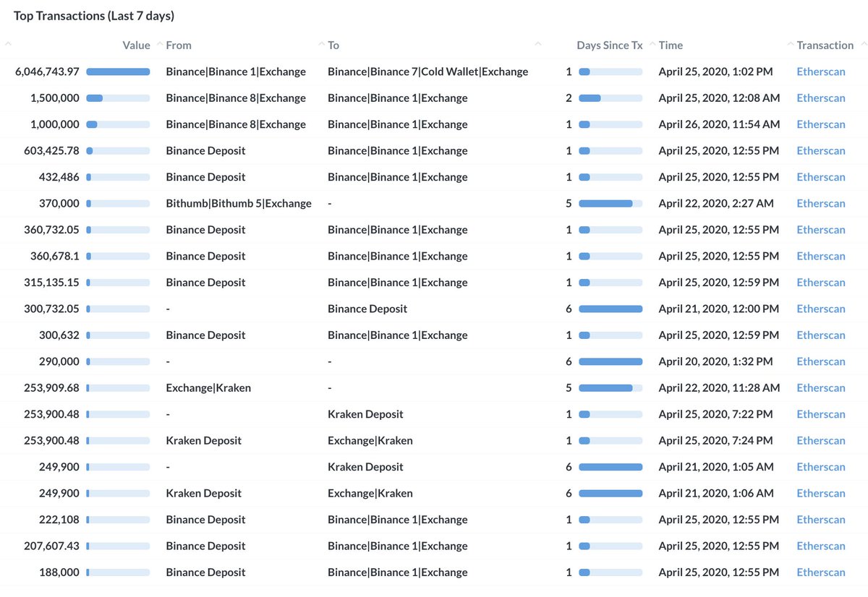The height and width of the screenshot is (597, 868).
Task: Select 'Kraken Deposit' To cell in 7:22 PM row
Action: pos(365,414)
